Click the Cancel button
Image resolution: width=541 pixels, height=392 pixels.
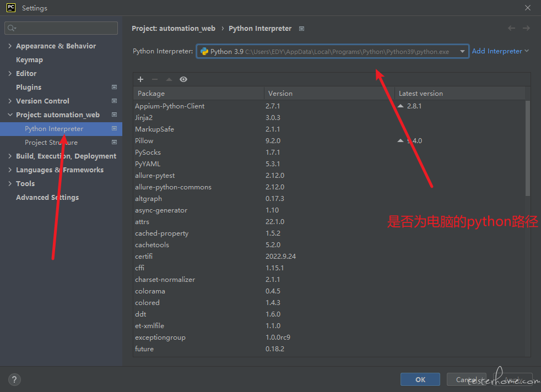pos(466,379)
